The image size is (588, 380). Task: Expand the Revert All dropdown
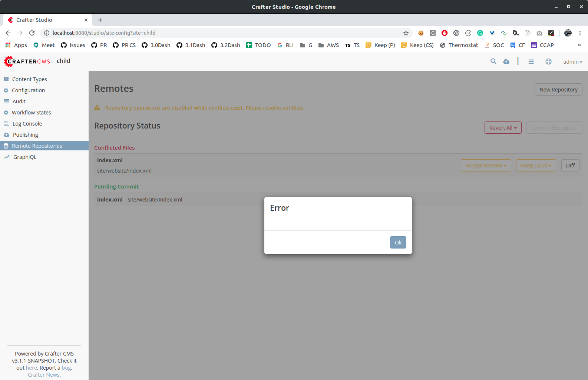[x=503, y=128]
